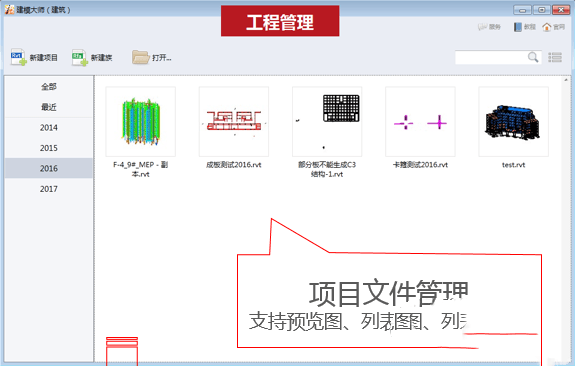The width and height of the screenshot is (575, 366).
Task: Maximize the 建模大师 window
Action: click(x=542, y=10)
